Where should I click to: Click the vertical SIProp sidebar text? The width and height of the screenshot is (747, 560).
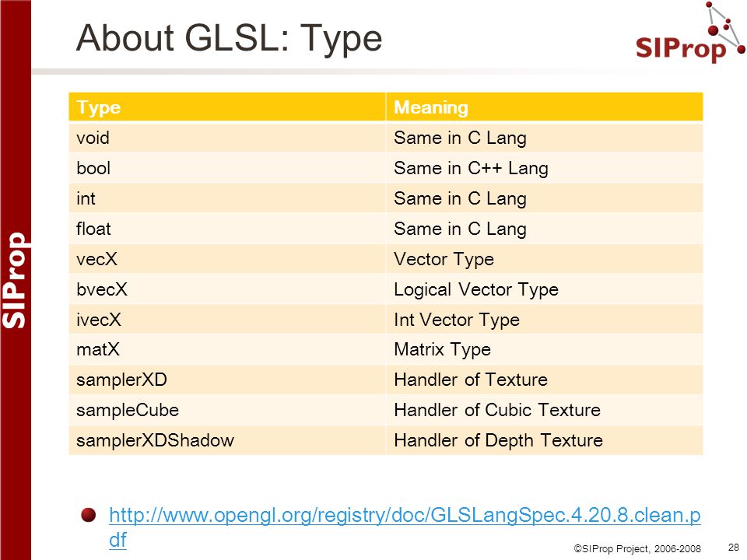(x=15, y=280)
